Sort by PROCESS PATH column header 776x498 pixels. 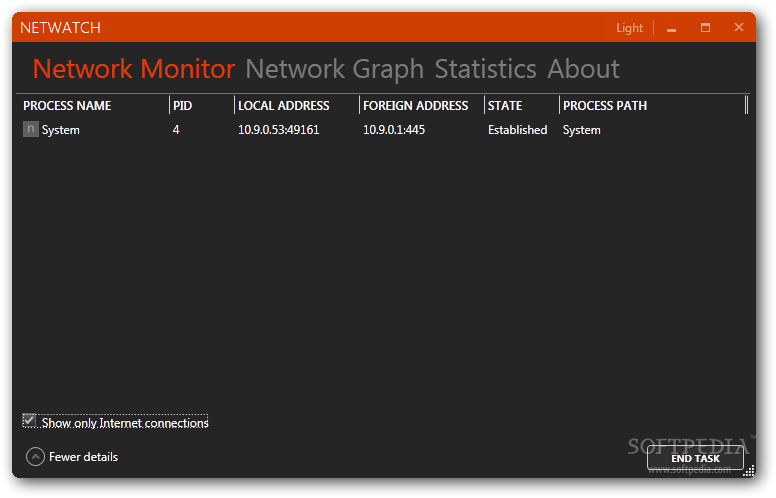[605, 105]
